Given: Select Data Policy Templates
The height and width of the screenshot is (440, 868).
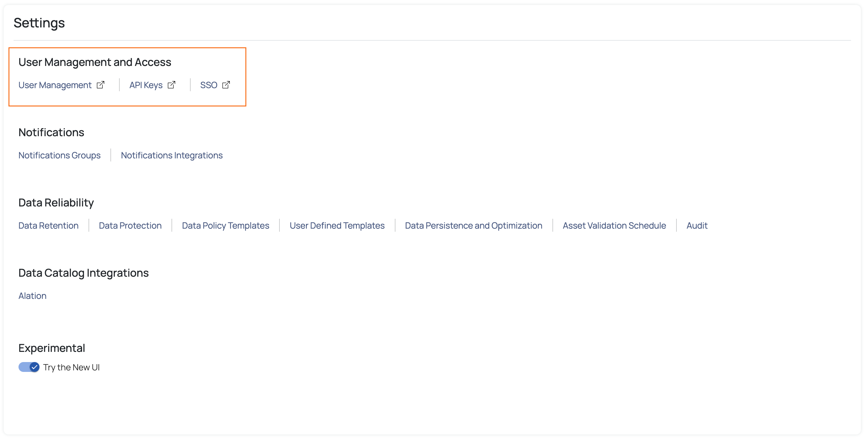Looking at the screenshot, I should (225, 226).
